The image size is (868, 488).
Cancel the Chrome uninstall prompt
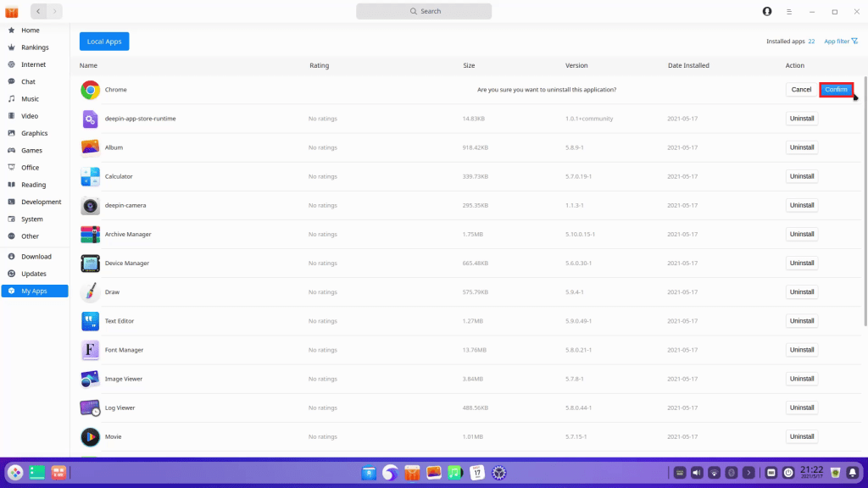pyautogui.click(x=801, y=90)
